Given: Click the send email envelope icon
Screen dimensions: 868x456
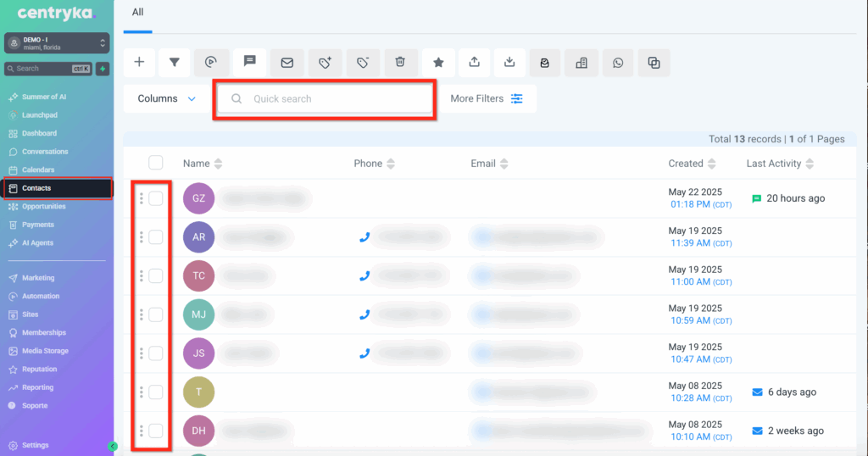Looking at the screenshot, I should [287, 62].
